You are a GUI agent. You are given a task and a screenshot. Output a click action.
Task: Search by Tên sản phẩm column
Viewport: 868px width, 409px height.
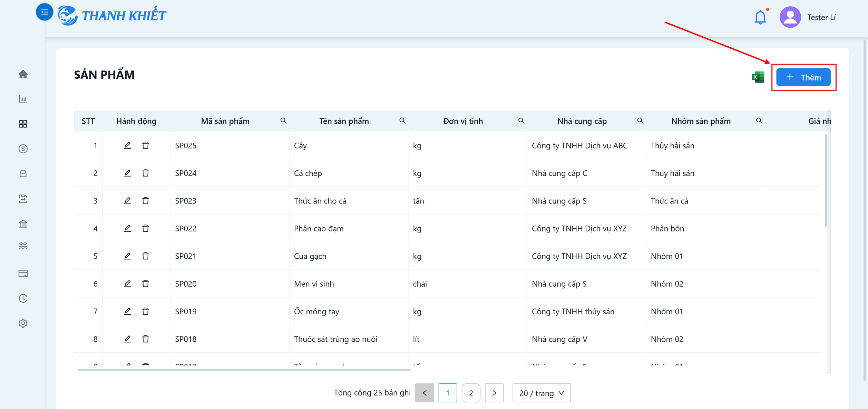tap(402, 121)
